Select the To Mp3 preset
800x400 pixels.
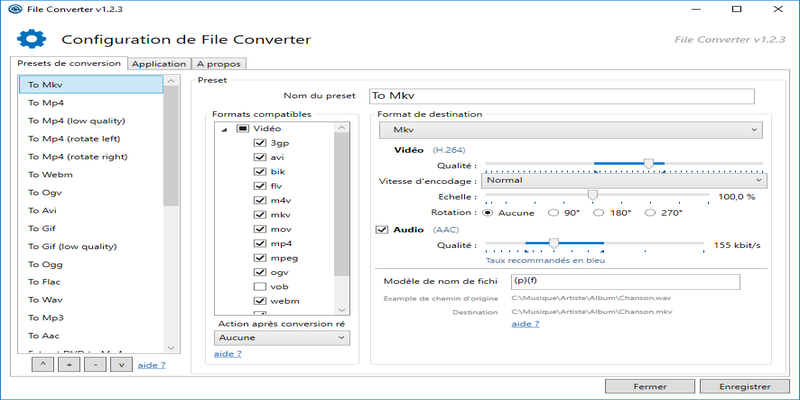point(91,317)
